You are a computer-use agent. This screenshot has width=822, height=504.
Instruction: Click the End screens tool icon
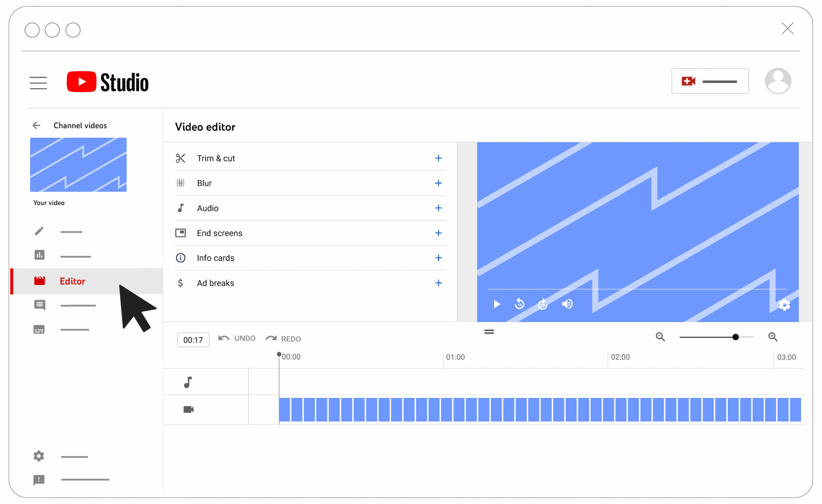[x=180, y=232]
